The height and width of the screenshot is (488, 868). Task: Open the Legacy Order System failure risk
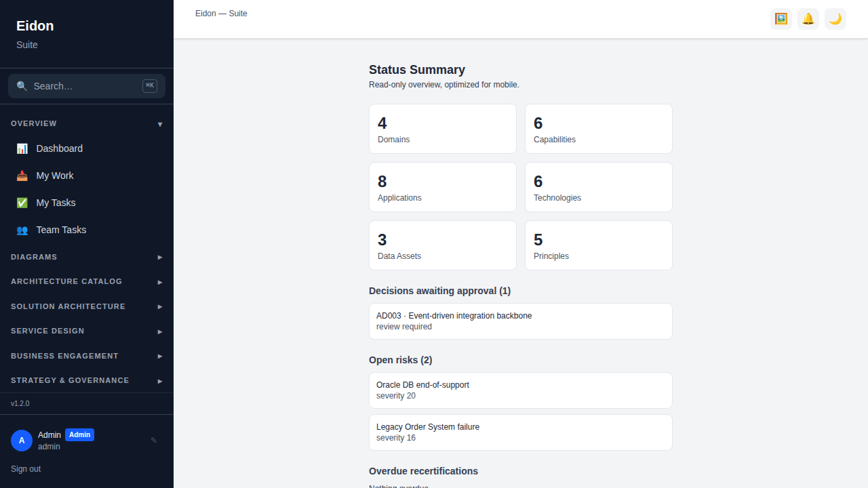pyautogui.click(x=521, y=432)
